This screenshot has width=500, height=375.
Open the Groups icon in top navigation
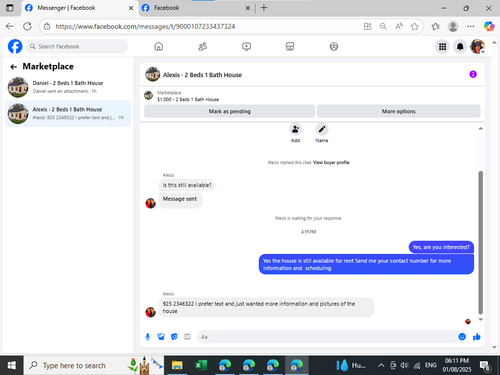334,46
